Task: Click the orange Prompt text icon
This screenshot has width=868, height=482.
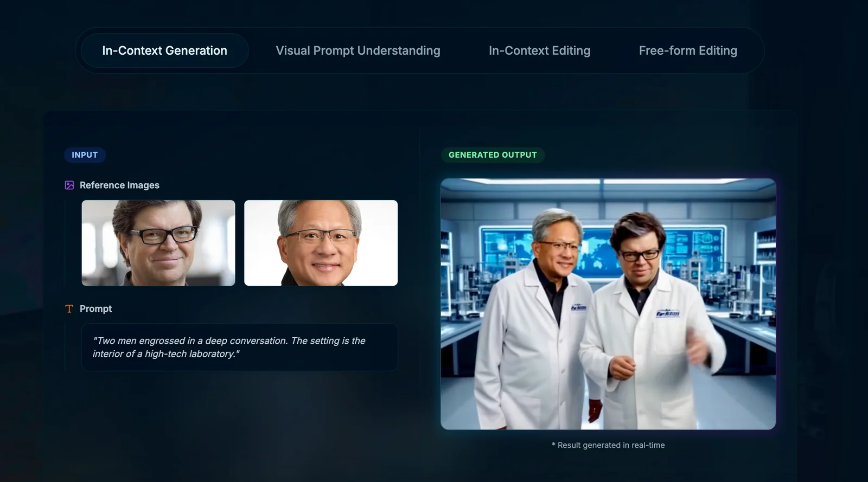Action: click(x=69, y=309)
